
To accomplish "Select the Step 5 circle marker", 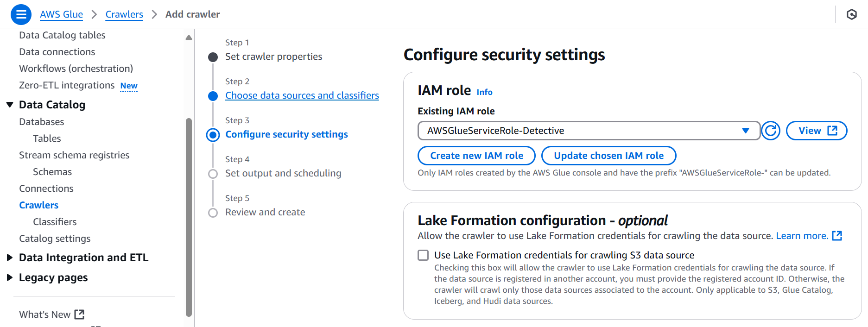I will point(213,213).
